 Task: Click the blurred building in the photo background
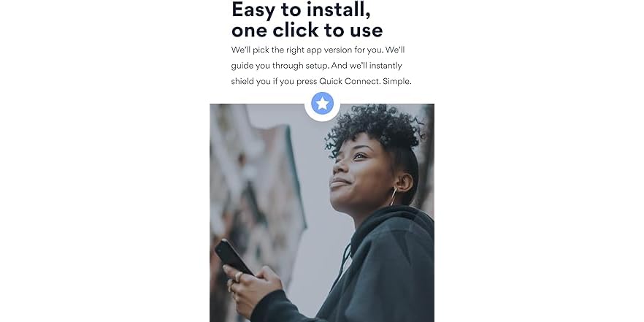[257, 185]
